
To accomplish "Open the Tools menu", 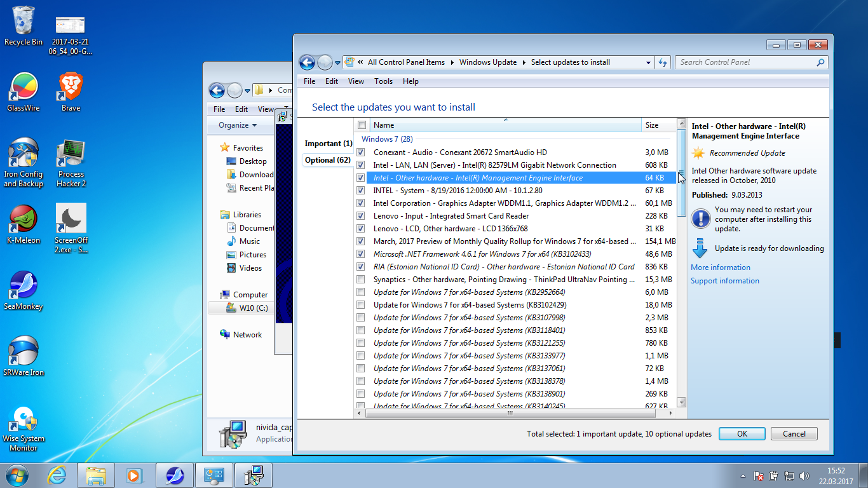I will point(383,81).
